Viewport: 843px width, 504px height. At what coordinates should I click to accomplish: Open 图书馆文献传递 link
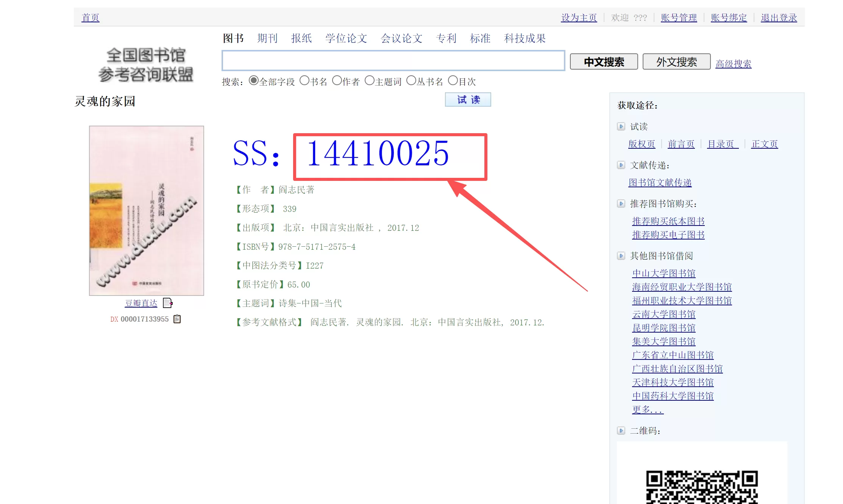pyautogui.click(x=660, y=183)
